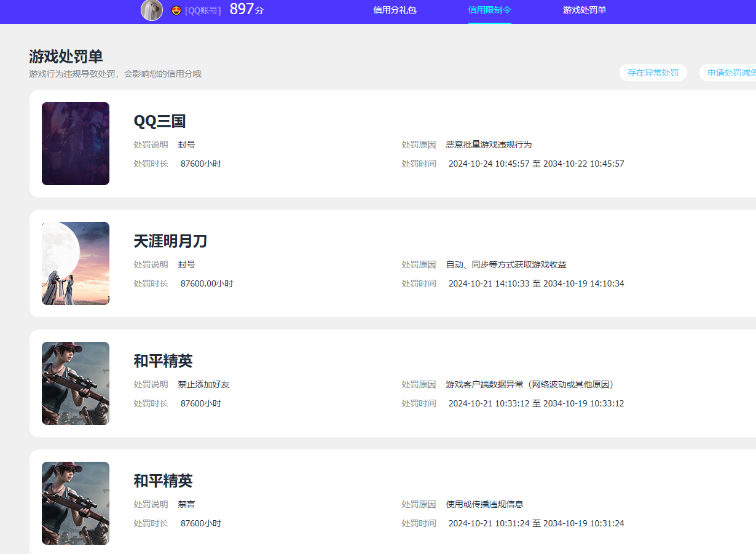Click penalty reason 恶意批量游戏违规行为
Screen dimensions: 756x554
click(489, 144)
